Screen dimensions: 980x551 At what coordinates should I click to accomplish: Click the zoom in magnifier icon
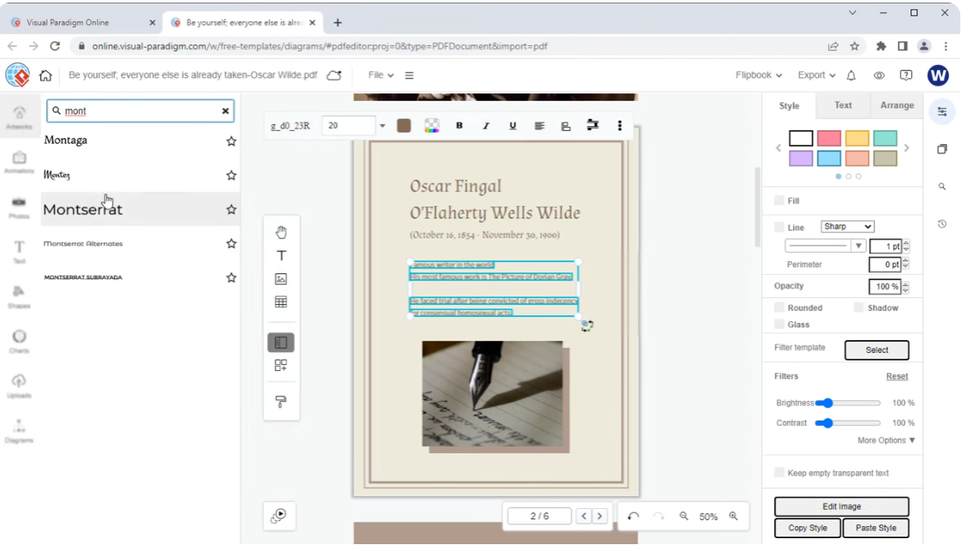pyautogui.click(x=733, y=516)
